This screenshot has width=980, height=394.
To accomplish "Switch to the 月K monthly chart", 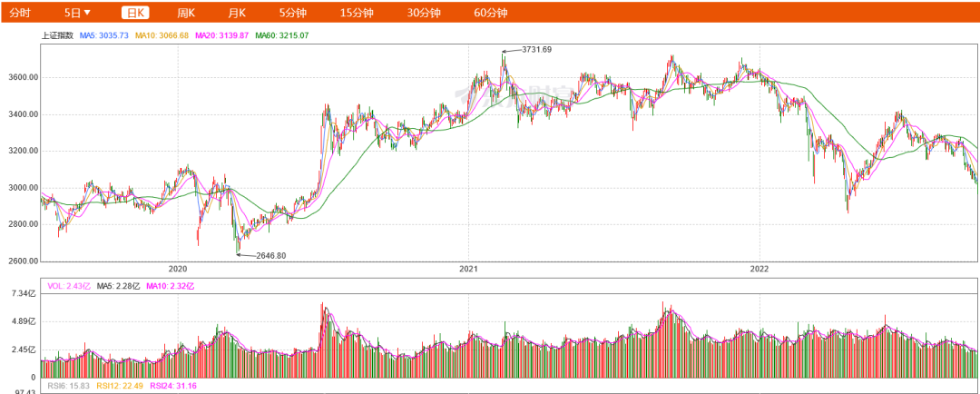I will tap(237, 13).
